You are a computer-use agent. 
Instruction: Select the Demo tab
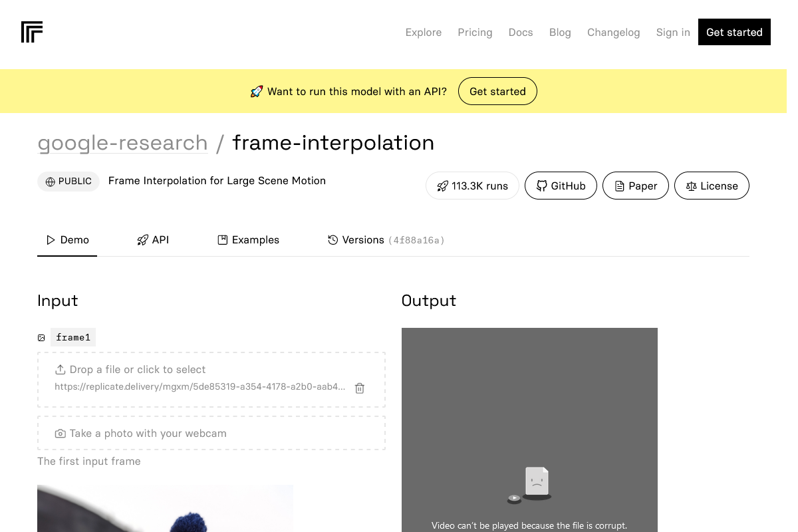[67, 240]
